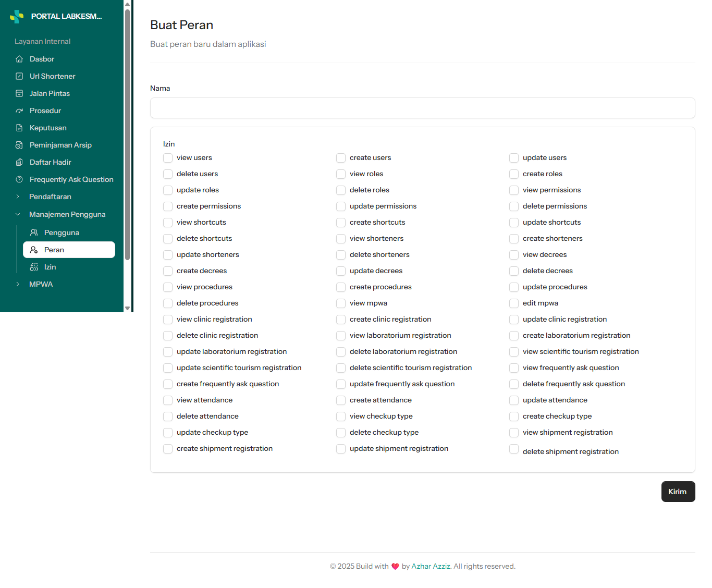The height and width of the screenshot is (588, 712).
Task: Enable the update decrees checkbox
Action: point(341,271)
